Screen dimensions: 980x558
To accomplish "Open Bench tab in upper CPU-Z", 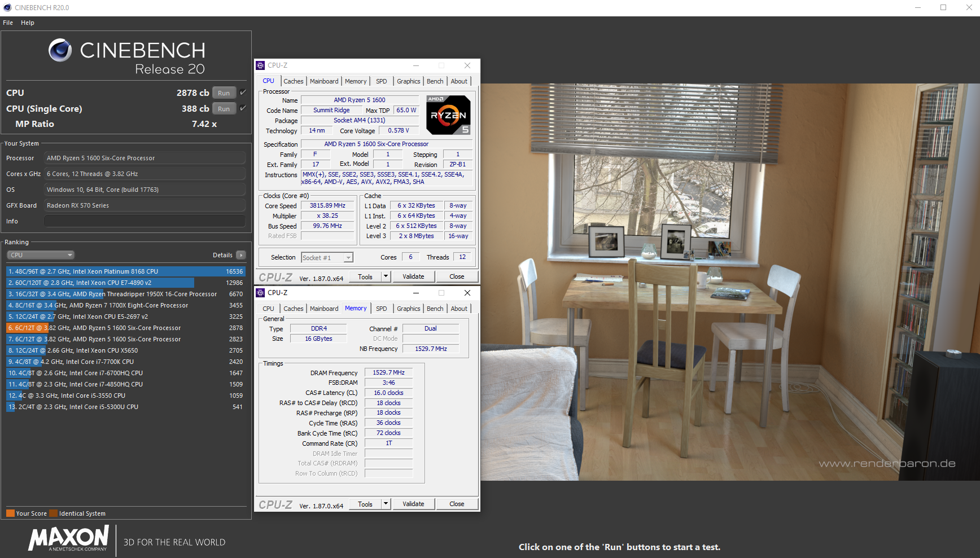I will (x=435, y=81).
